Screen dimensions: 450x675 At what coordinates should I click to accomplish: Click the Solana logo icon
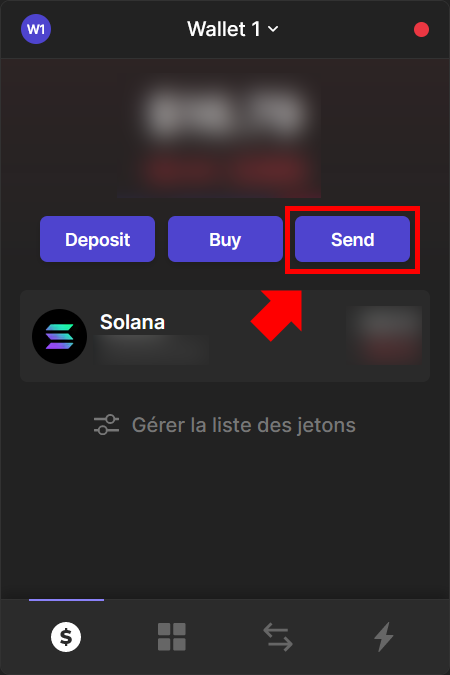[x=59, y=336]
